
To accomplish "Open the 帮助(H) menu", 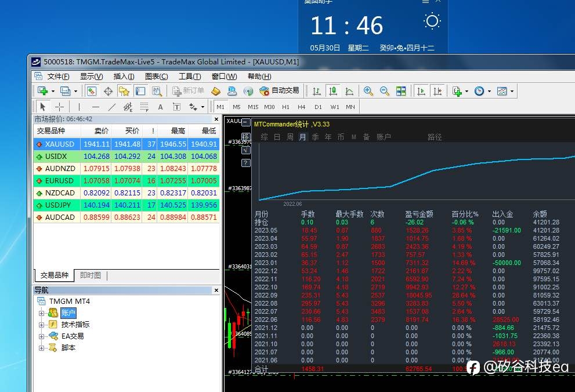I will [259, 76].
